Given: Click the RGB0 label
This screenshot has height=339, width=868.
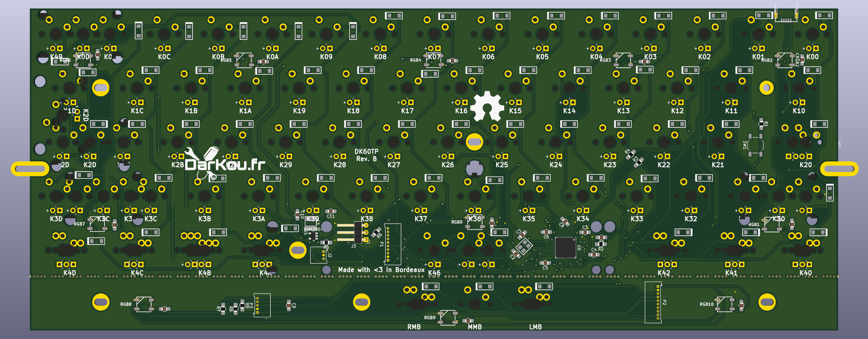Looking at the screenshot, I should pos(457,222).
